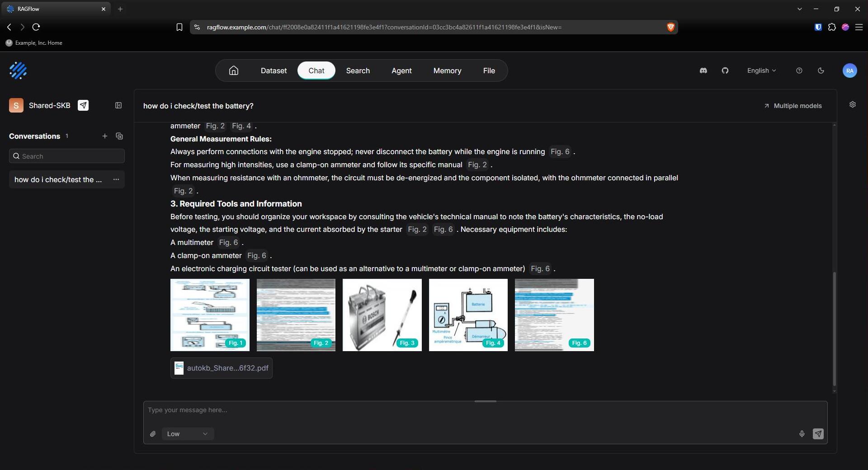The width and height of the screenshot is (868, 470).
Task: Open the Fig. 3 Bosch battery thumbnail
Action: pos(382,315)
